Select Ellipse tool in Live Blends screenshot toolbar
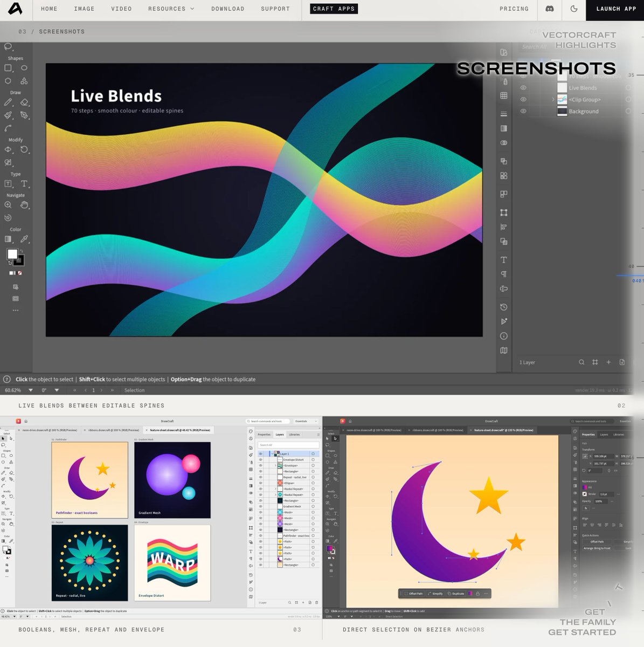The width and height of the screenshot is (644, 647). (x=24, y=68)
